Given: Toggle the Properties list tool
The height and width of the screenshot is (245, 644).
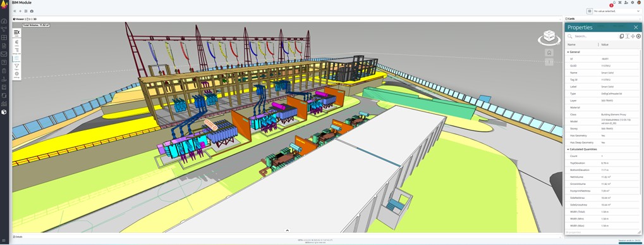Looking at the screenshot, I should click(16, 58).
